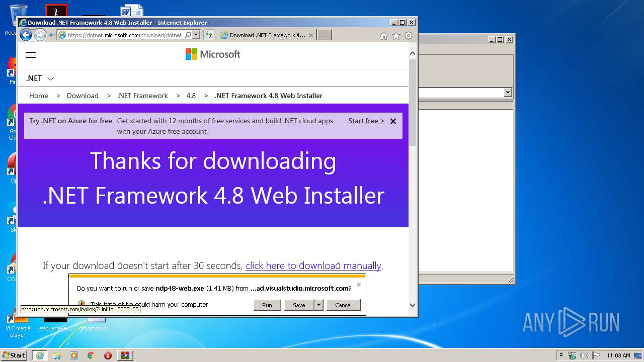644x362 pixels.
Task: Open the Start menu
Action: pos(14,355)
